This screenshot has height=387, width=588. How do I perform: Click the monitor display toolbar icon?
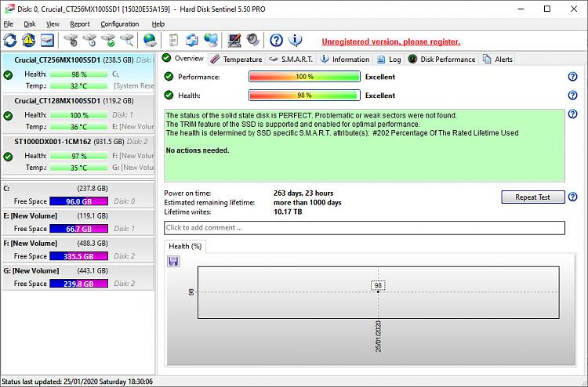coord(234,40)
